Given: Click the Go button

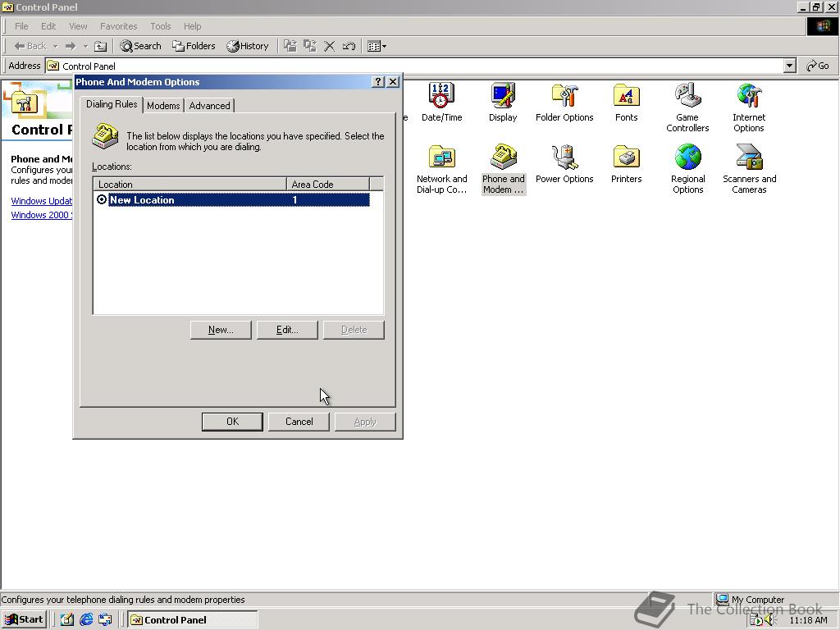Looking at the screenshot, I should point(818,66).
